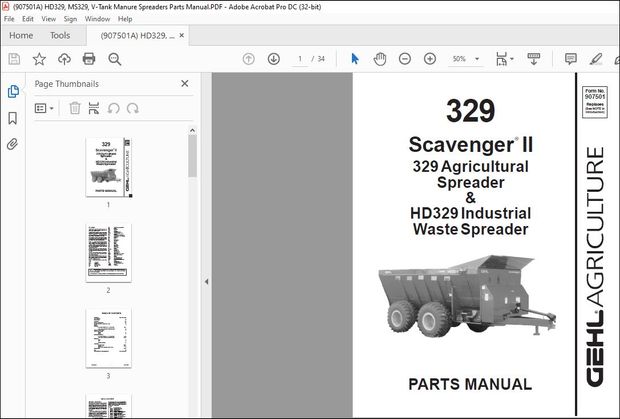Delete selected page thumbnail

[75, 108]
